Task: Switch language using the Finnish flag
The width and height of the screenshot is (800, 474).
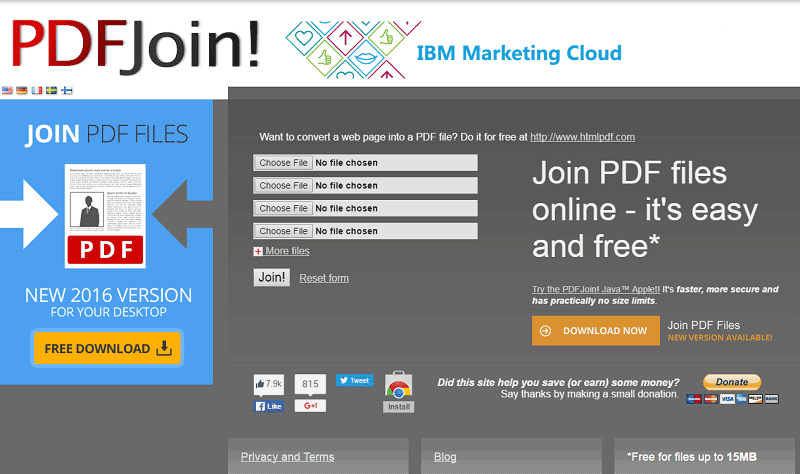Action: pyautogui.click(x=67, y=90)
